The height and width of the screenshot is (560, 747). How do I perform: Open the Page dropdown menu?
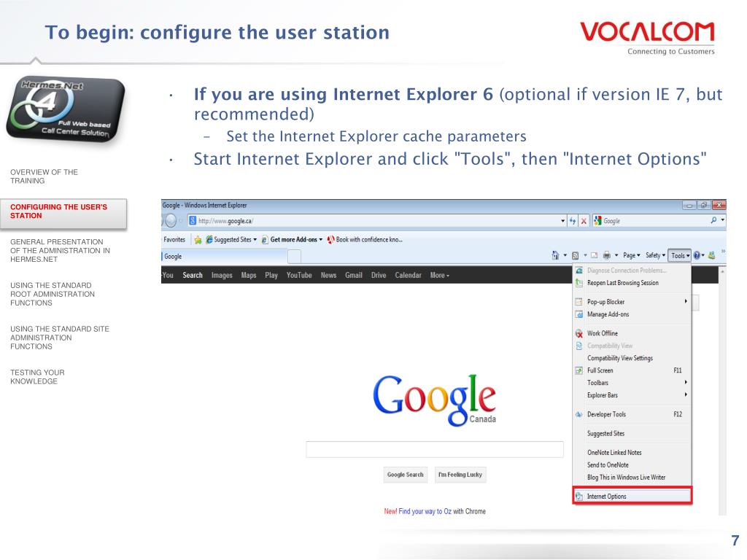tap(632, 256)
